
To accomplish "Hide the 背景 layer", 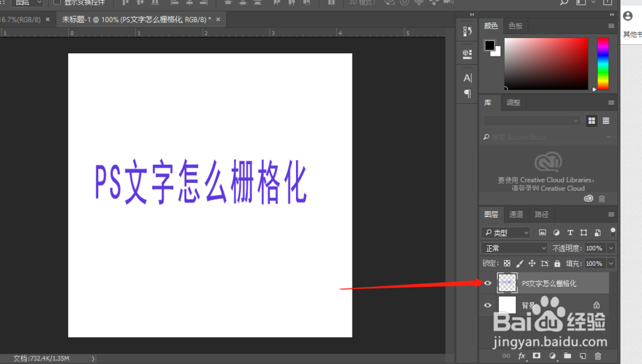I will coord(488,305).
